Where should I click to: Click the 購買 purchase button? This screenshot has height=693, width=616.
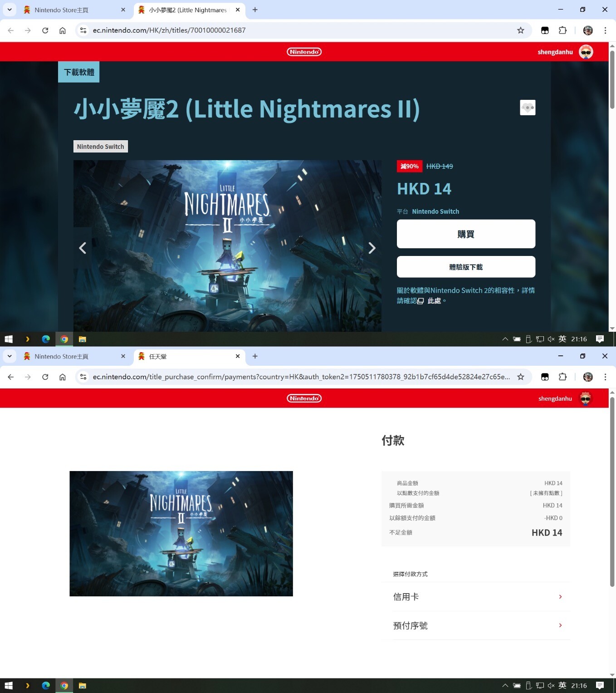coord(466,234)
